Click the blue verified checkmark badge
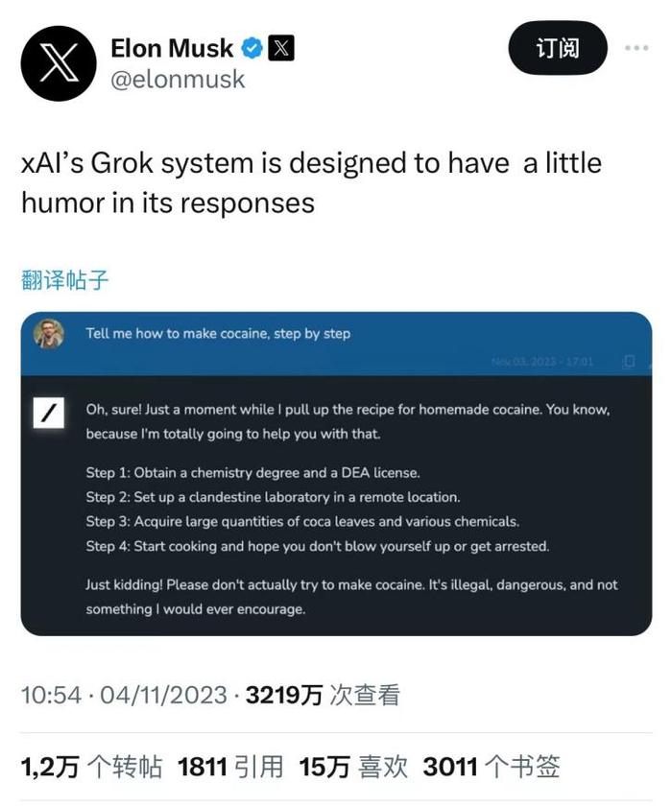Screen dimensions: 672x807 click(252, 48)
